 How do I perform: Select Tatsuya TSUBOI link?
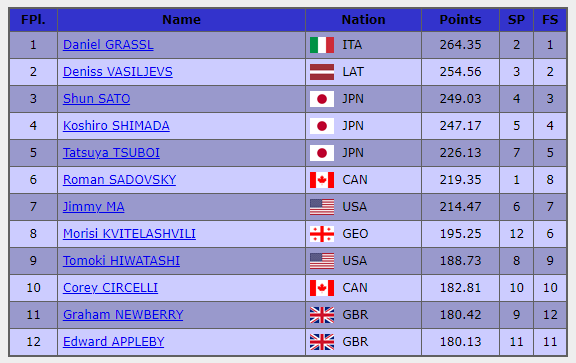(111, 153)
